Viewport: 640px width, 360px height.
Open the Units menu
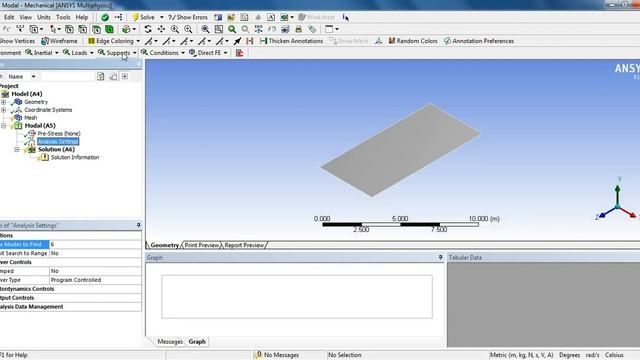[44, 17]
